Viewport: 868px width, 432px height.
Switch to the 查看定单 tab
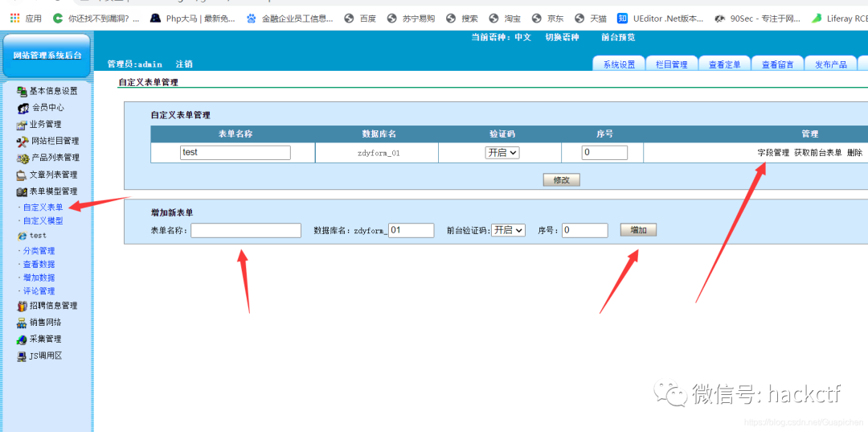click(x=725, y=64)
